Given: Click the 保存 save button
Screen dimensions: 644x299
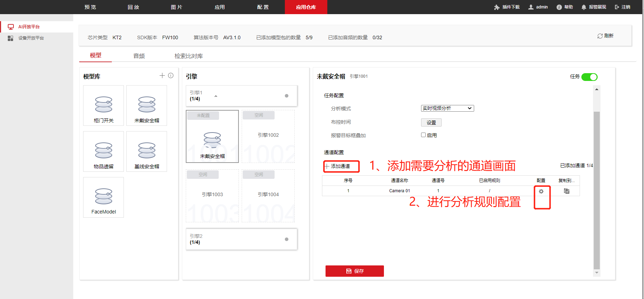Looking at the screenshot, I should (x=355, y=271).
